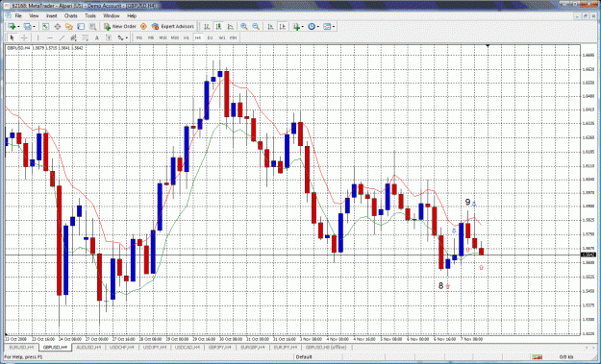Expand the Indicators dropdown arrow
This screenshot has width=601, height=364.
click(x=302, y=26)
